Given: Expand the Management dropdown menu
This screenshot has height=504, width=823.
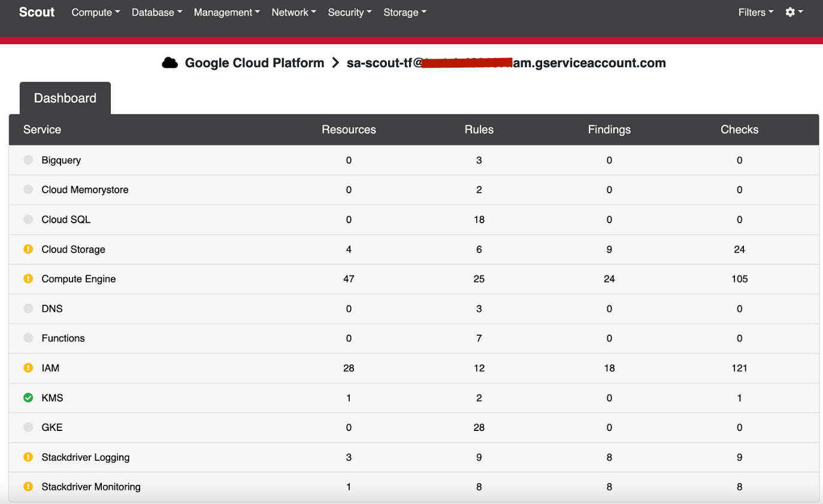Looking at the screenshot, I should click(x=227, y=12).
